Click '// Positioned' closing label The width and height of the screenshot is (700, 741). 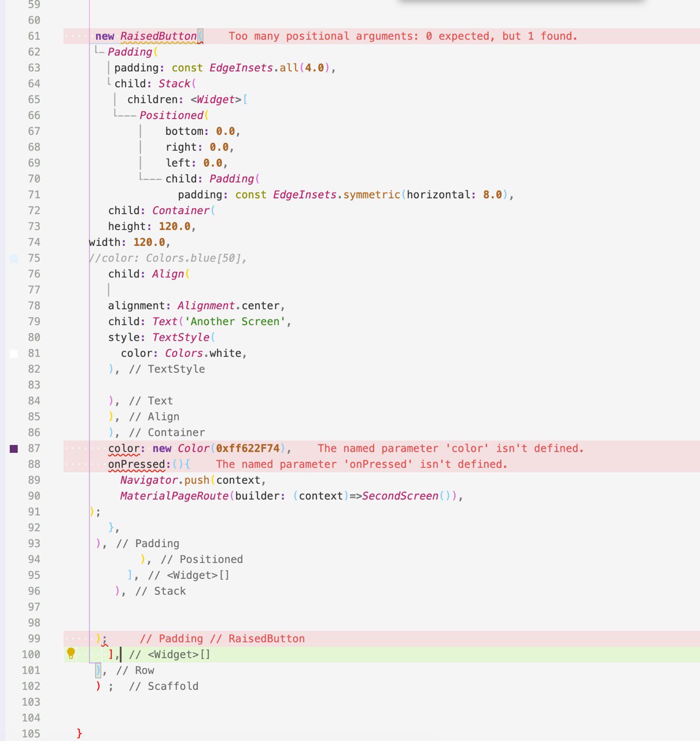click(x=202, y=559)
